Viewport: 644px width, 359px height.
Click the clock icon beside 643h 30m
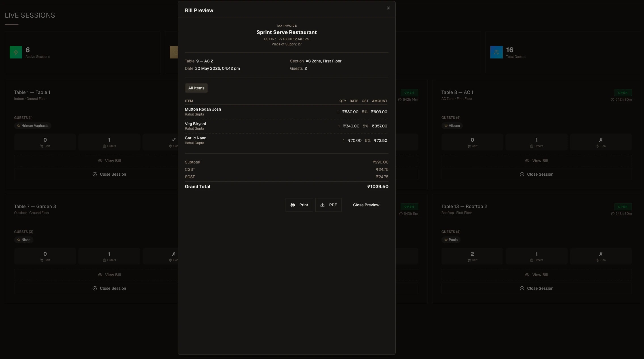[612, 214]
